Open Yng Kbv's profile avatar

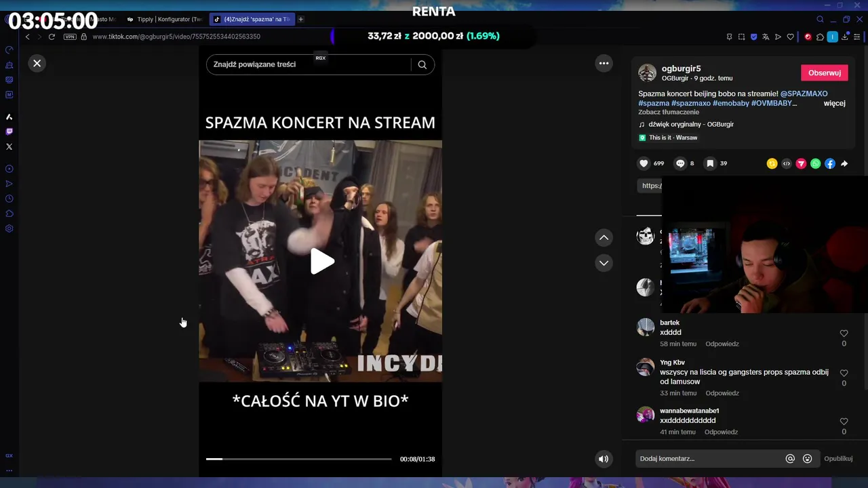[646, 367]
